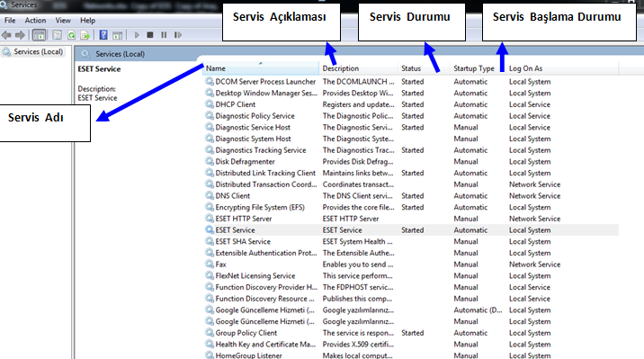The image size is (644, 359).
Task: Click the gear icon beside FlexNet Licensing Service
Action: [x=210, y=275]
